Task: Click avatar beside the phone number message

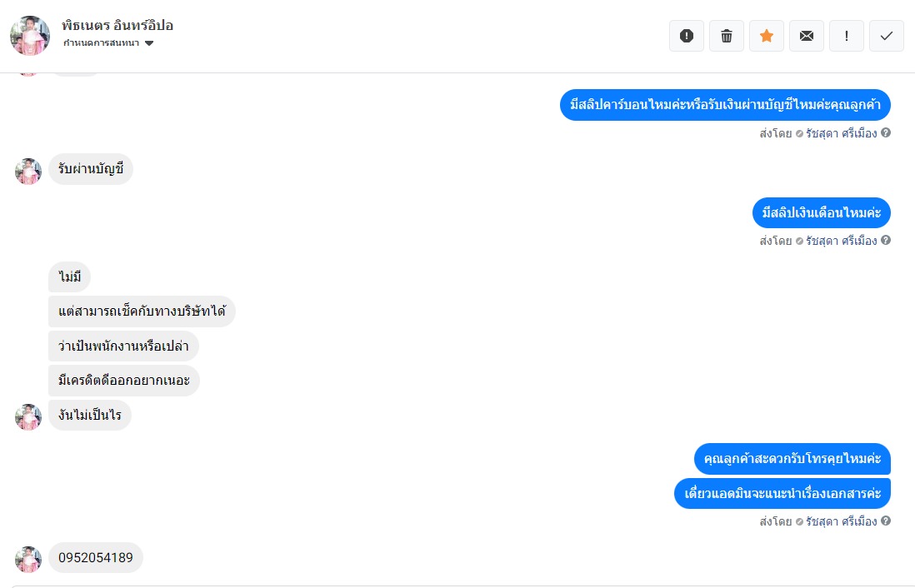Action: tap(28, 560)
